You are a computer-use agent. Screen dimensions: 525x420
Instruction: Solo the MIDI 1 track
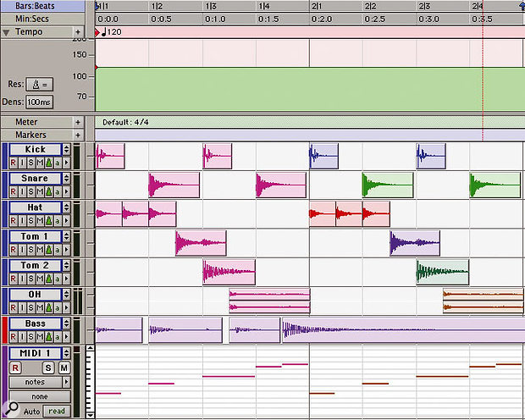point(48,368)
